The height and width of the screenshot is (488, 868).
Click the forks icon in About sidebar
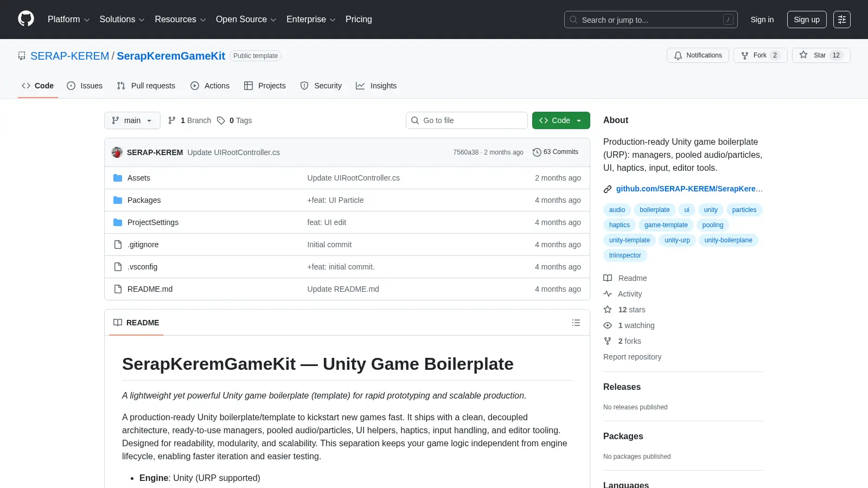tap(608, 341)
